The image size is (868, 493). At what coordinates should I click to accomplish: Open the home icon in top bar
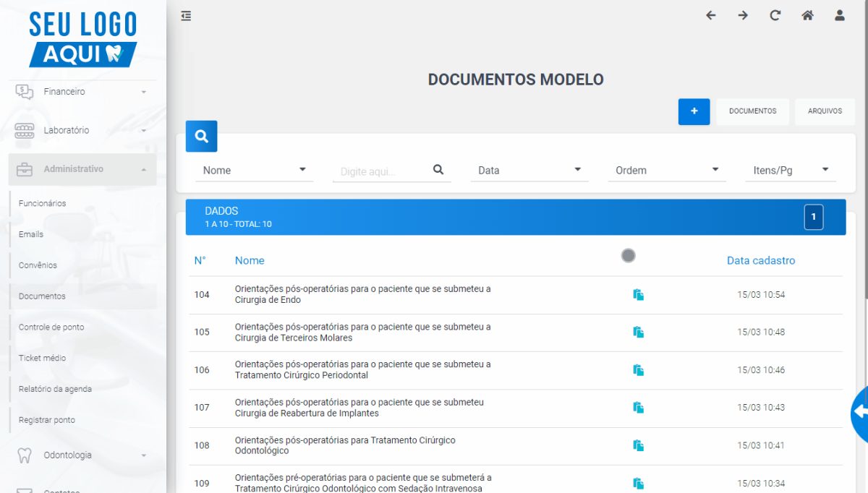click(807, 15)
